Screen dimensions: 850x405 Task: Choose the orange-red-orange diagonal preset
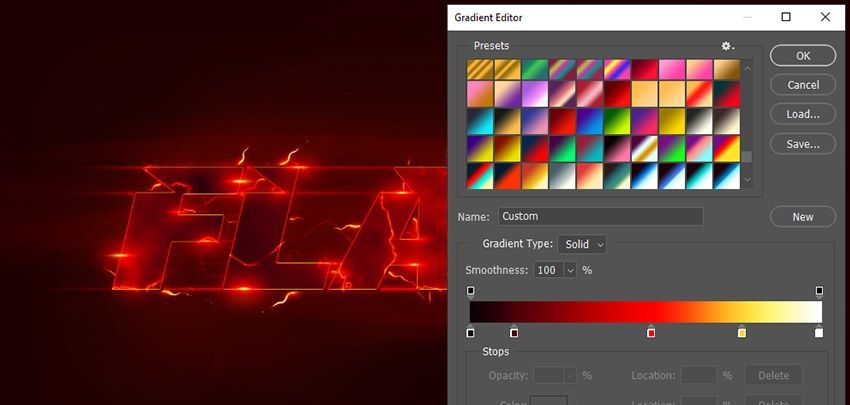coord(700,94)
